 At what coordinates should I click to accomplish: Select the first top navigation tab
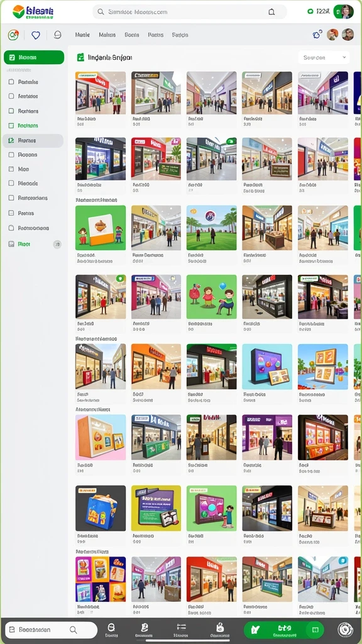pyautogui.click(x=82, y=35)
